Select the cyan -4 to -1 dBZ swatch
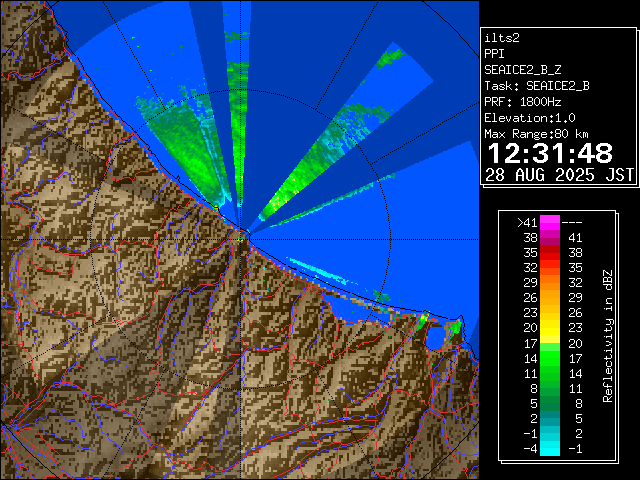The height and width of the screenshot is (480, 640). tap(550, 447)
